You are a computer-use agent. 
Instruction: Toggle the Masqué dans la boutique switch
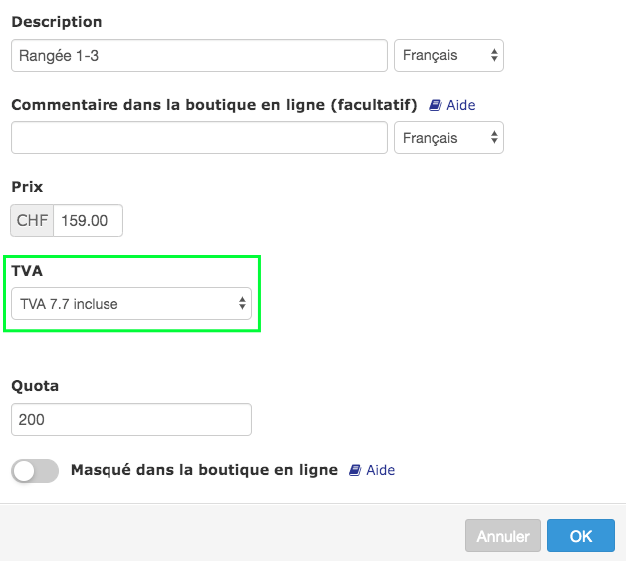point(35,471)
